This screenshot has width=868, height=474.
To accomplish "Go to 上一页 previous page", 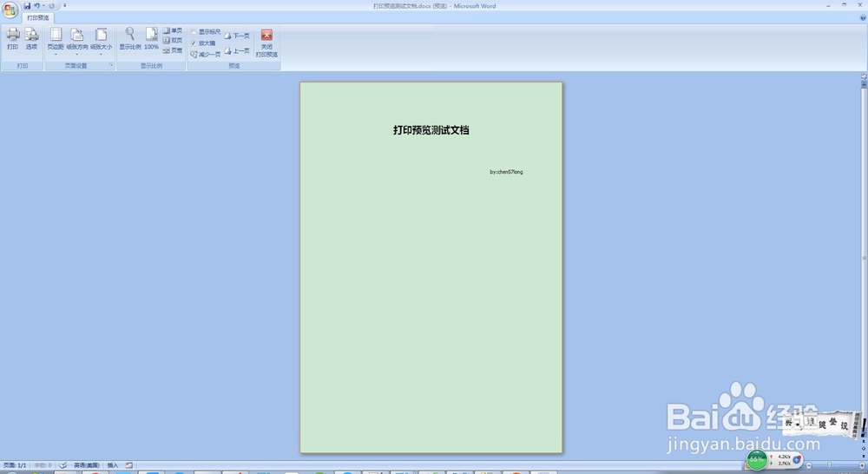I will 237,51.
